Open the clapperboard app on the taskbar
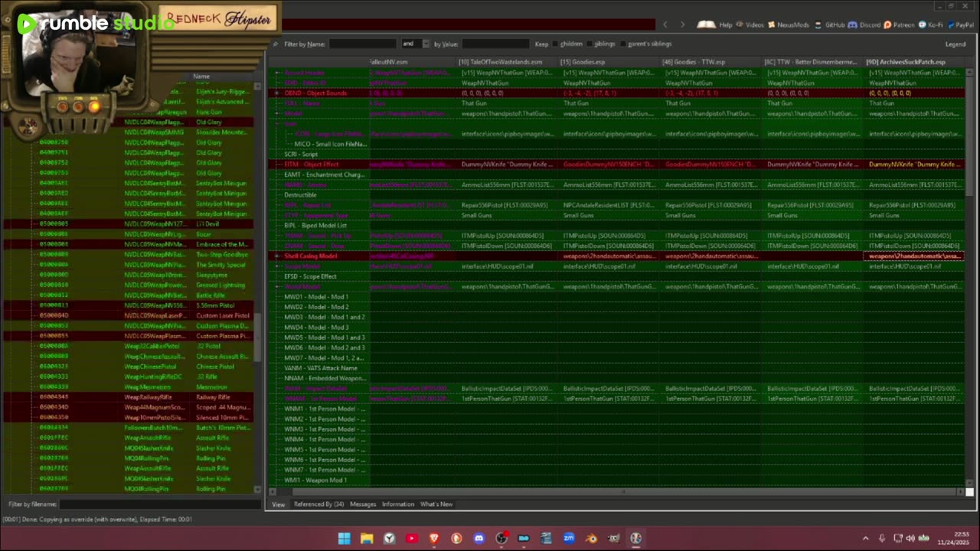 click(547, 538)
